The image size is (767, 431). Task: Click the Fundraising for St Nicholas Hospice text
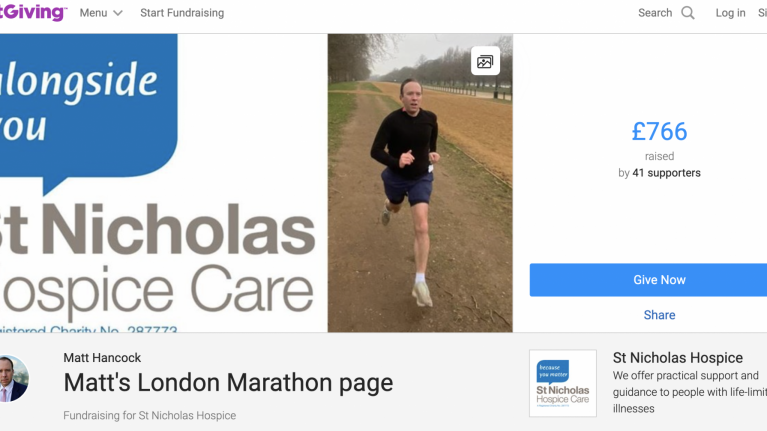coord(149,415)
